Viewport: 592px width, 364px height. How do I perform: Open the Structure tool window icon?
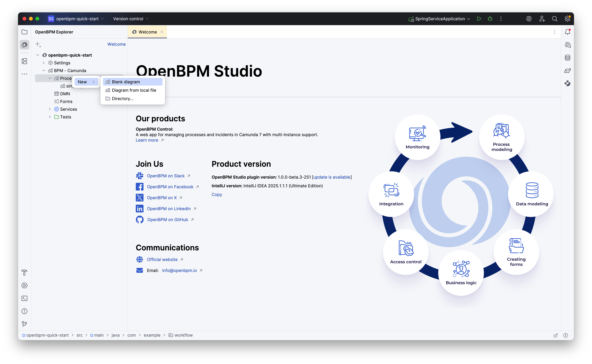(25, 61)
